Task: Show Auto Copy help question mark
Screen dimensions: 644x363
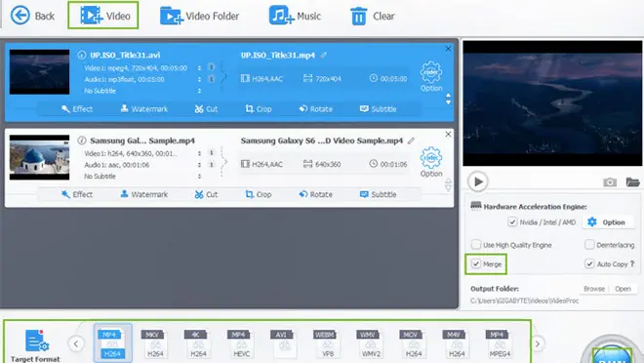Action: tap(632, 263)
